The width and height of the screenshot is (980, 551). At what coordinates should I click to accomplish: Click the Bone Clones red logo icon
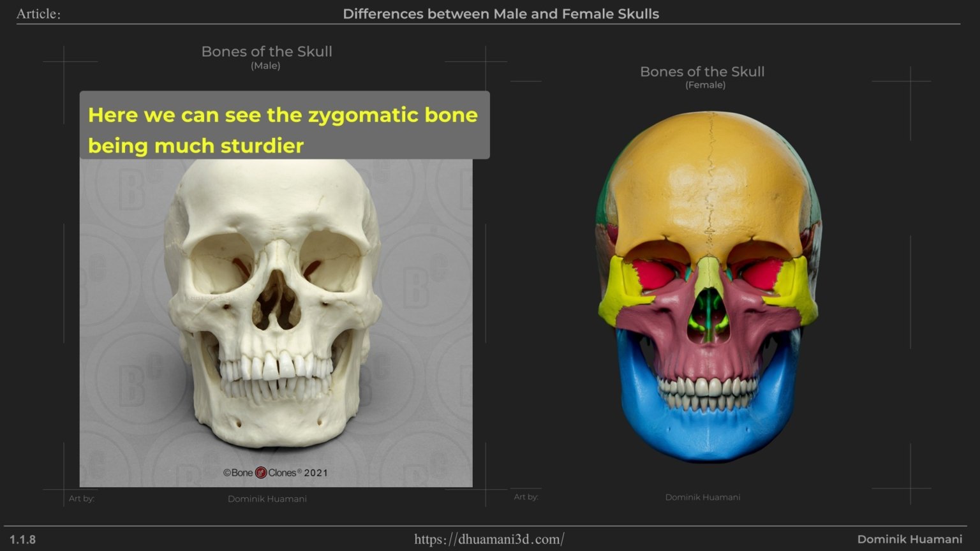coord(261,473)
